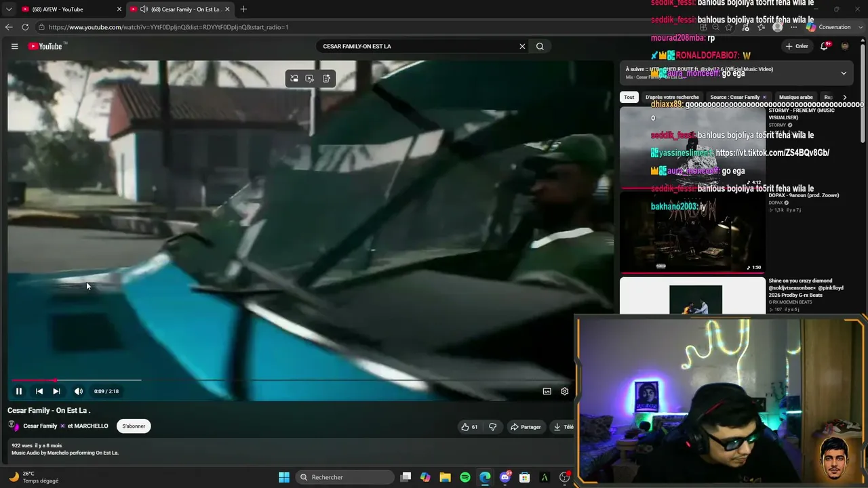The width and height of the screenshot is (868, 488).
Task: Open Discord from the taskbar
Action: (x=505, y=477)
